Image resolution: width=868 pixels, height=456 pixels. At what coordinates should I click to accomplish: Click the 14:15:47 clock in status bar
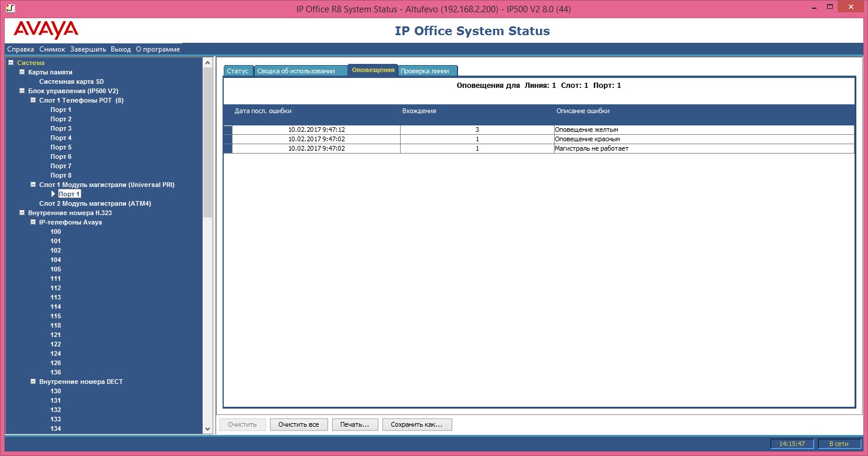[792, 444]
